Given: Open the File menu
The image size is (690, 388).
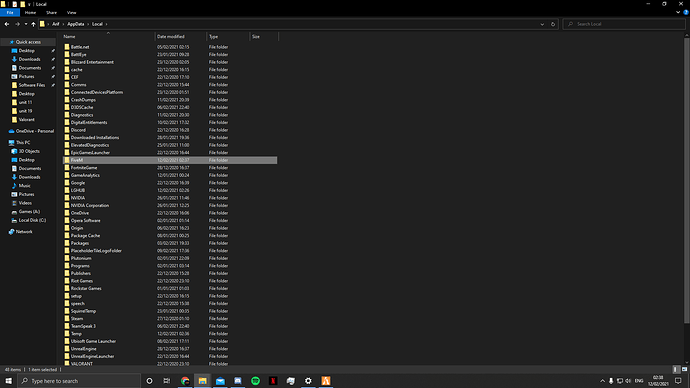Looking at the screenshot, I should 10,13.
